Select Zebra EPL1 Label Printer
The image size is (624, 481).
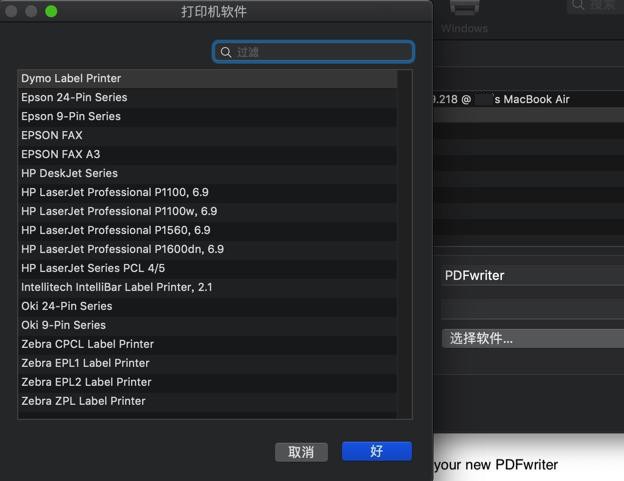[x=207, y=363]
